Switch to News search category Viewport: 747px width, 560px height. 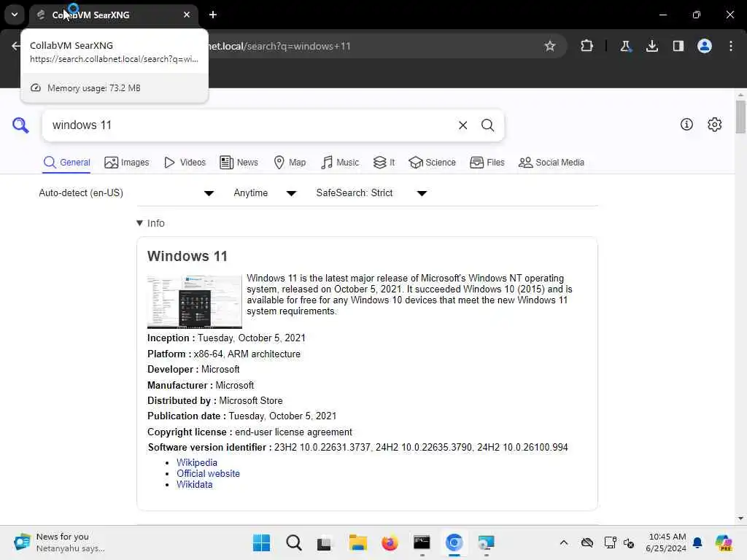click(239, 163)
